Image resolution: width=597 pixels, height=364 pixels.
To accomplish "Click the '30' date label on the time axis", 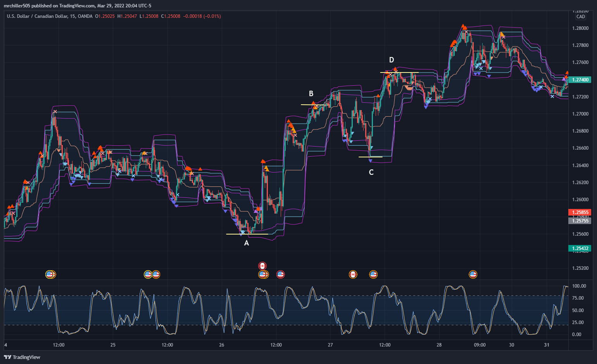I will (512, 345).
